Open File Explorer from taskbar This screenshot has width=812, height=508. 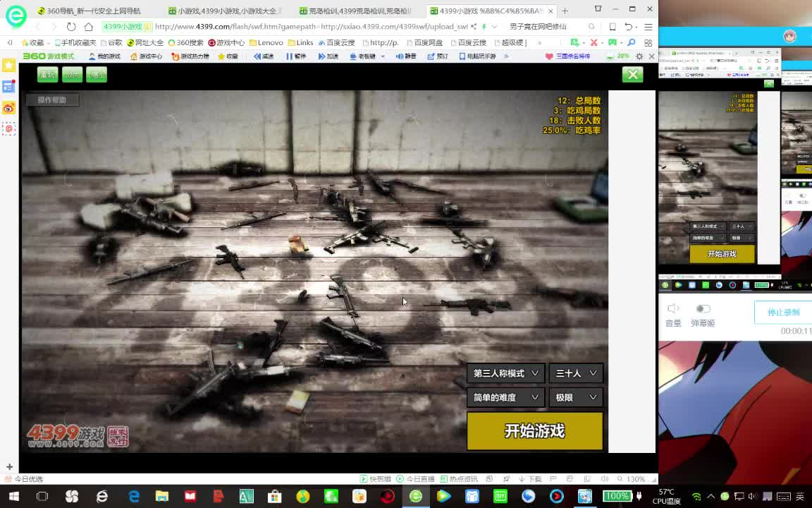point(162,496)
